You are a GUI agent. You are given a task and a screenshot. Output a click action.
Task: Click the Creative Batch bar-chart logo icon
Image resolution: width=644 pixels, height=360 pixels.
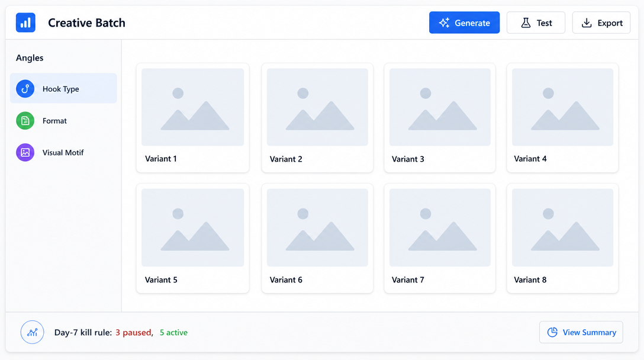coord(25,22)
